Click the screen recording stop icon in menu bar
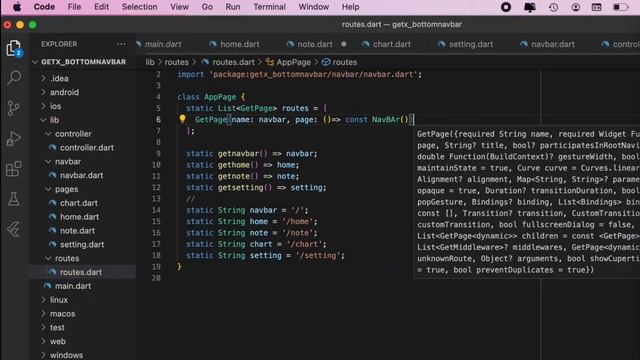 click(x=506, y=7)
